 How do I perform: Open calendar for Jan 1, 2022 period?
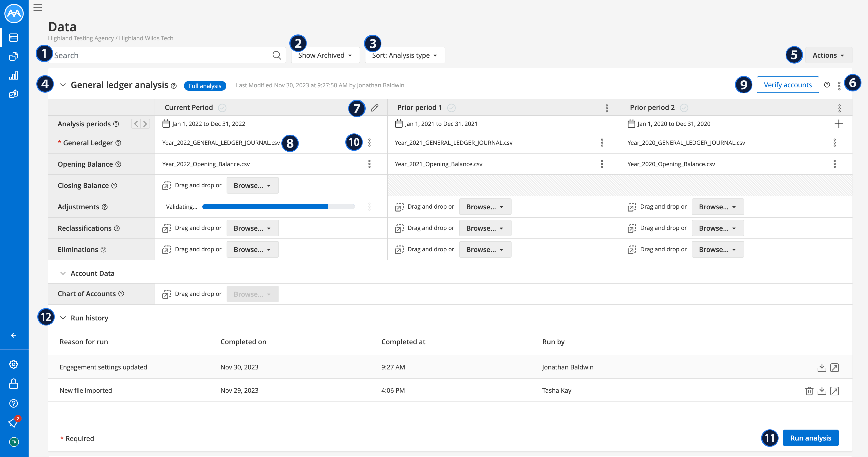(166, 123)
